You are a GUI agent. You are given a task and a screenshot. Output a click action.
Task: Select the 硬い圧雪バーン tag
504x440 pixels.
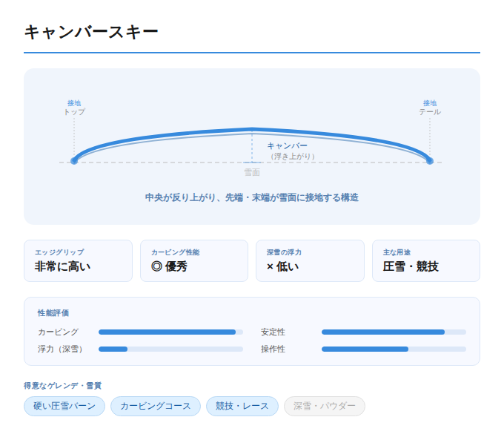(x=64, y=406)
